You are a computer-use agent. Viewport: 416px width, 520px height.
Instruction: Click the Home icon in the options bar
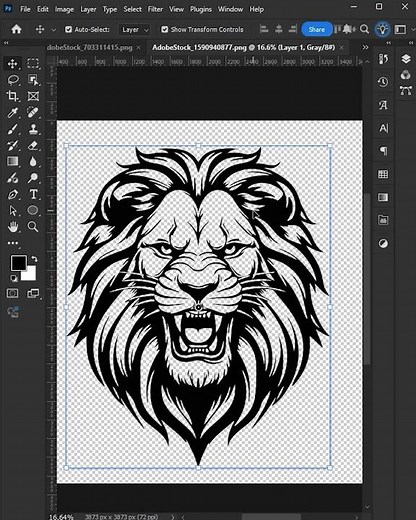click(x=16, y=29)
